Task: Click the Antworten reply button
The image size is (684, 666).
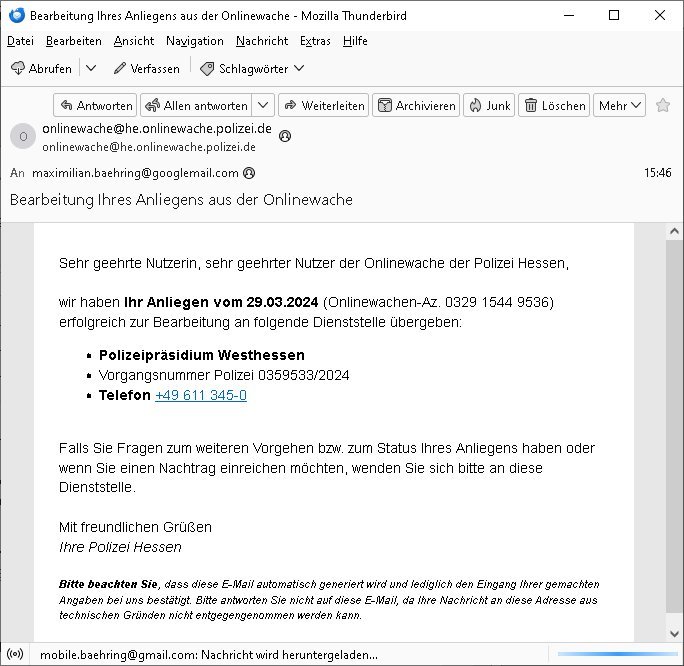Action: [95, 106]
